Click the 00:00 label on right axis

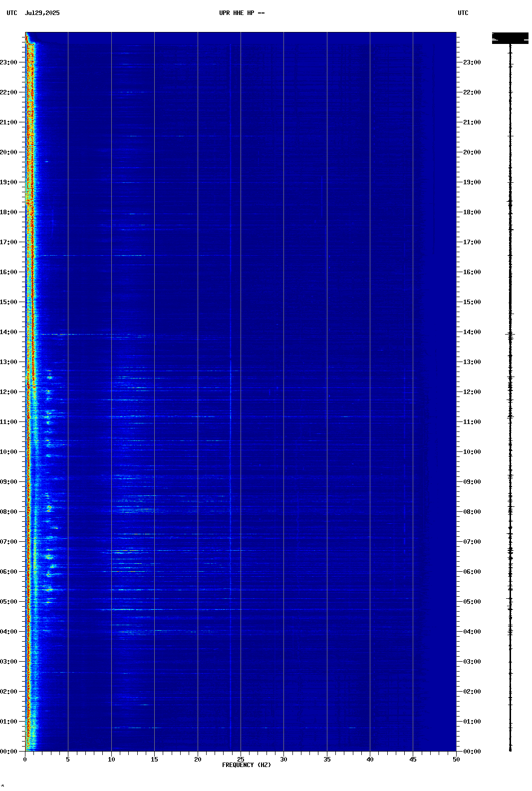click(472, 752)
